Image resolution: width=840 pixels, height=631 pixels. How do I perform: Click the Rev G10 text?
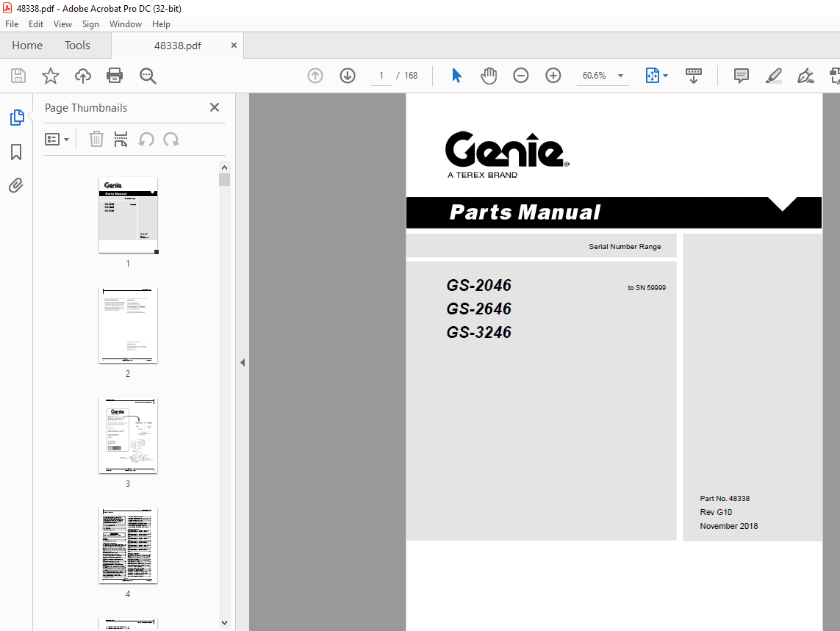[x=716, y=512]
